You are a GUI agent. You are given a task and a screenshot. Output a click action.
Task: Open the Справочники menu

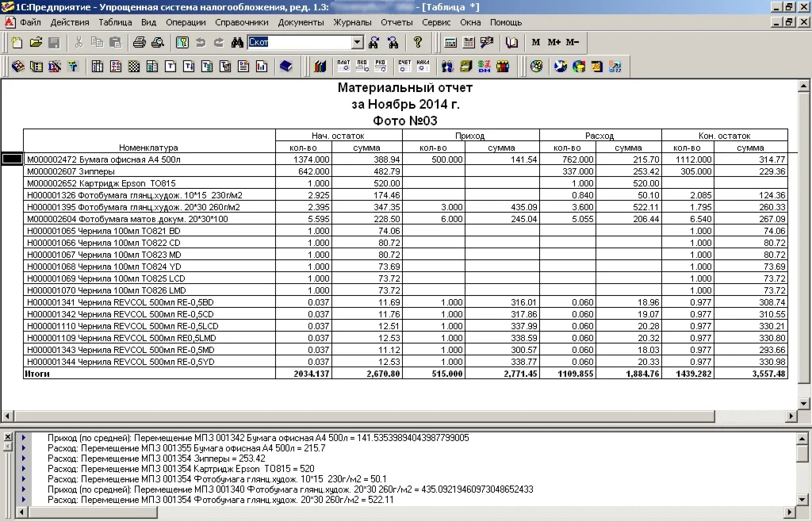tap(242, 22)
